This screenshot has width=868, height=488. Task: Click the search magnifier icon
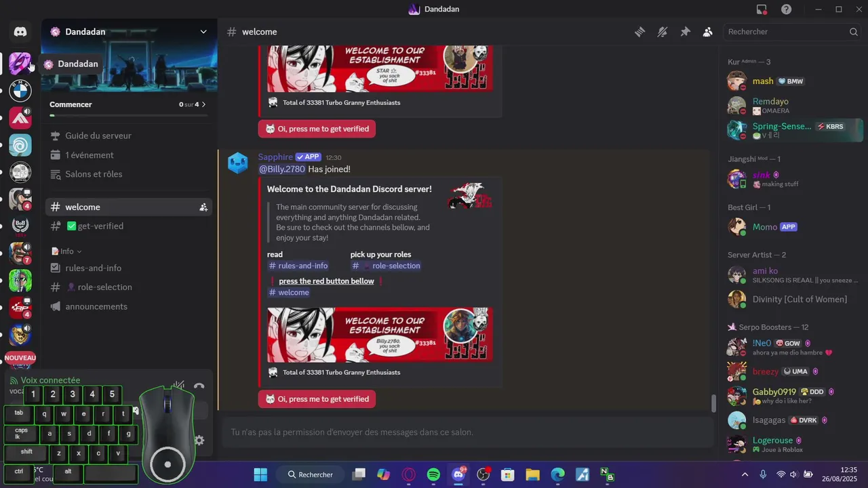pos(854,32)
